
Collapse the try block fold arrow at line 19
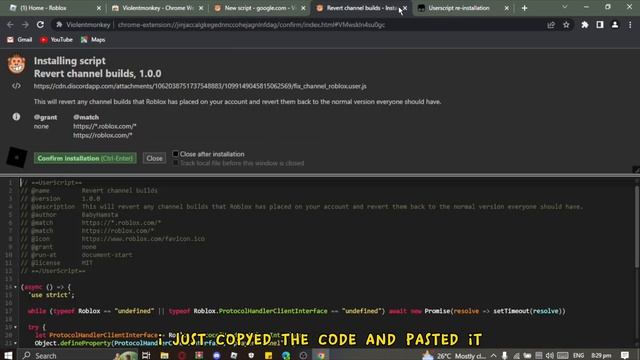[16, 327]
